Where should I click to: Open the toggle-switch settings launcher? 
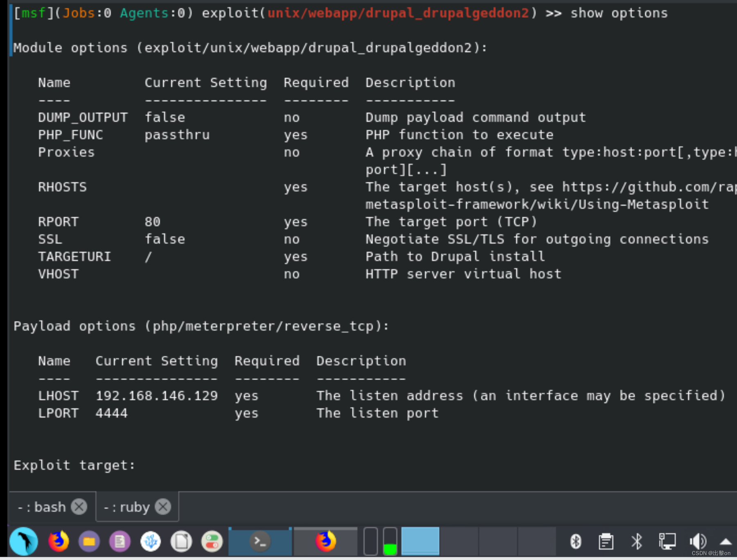point(212,541)
